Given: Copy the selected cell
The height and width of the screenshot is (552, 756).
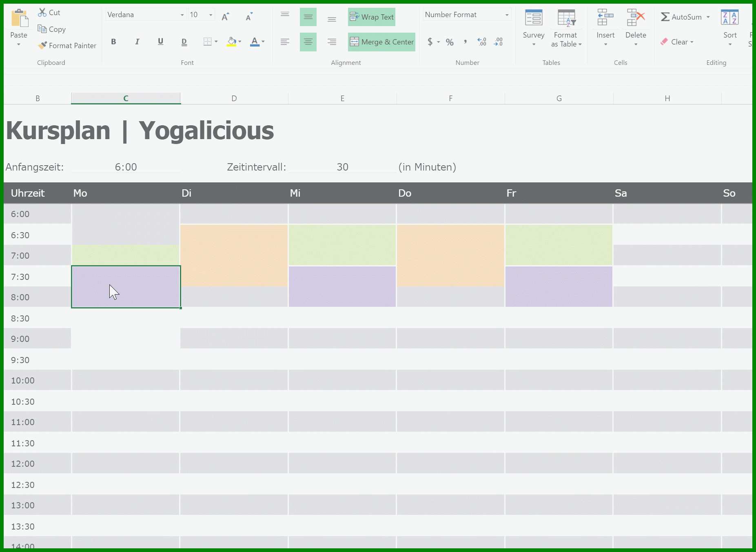Looking at the screenshot, I should (51, 29).
